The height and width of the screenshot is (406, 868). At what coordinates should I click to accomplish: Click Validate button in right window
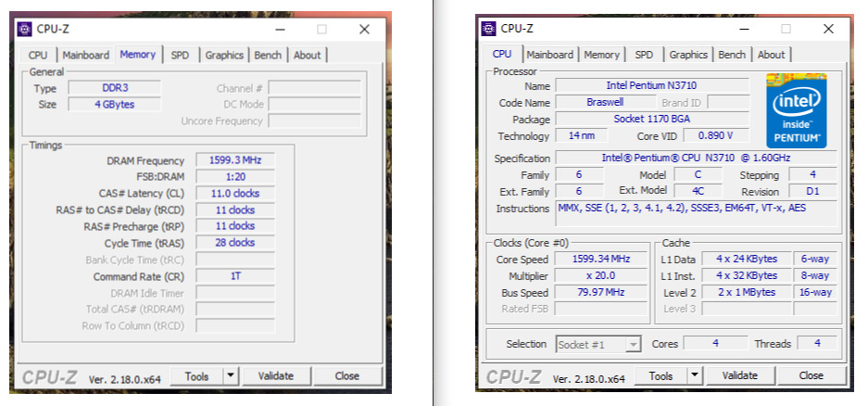point(740,375)
